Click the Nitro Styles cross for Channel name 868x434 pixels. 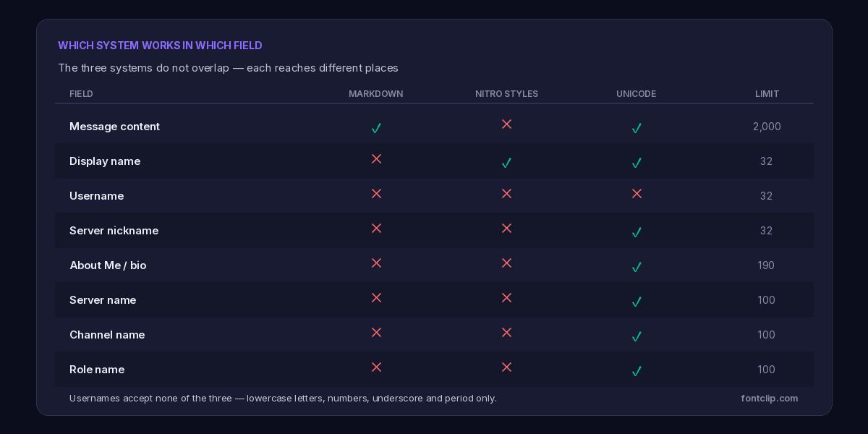506,333
